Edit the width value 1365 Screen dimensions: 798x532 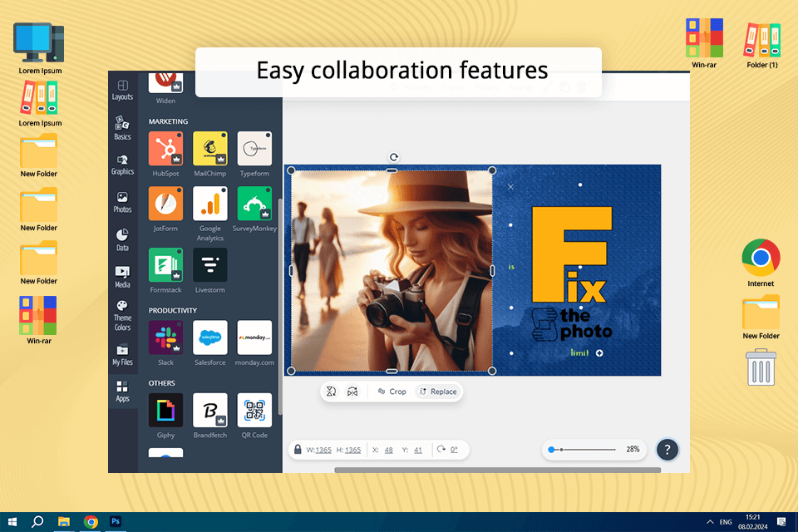pyautogui.click(x=323, y=450)
